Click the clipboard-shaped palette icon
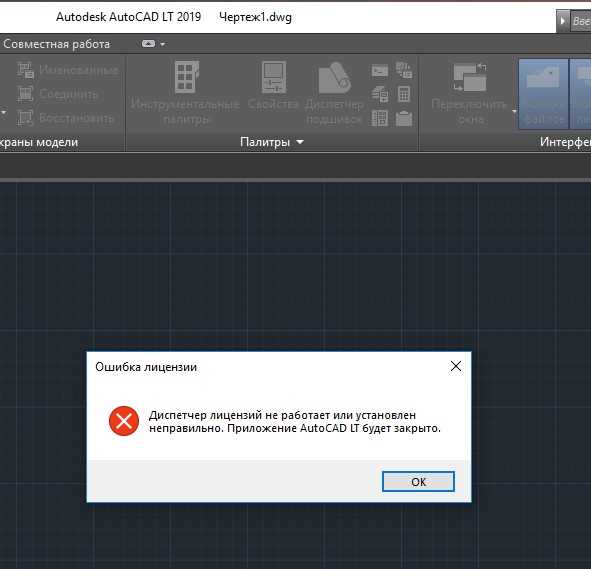This screenshot has height=569, width=591. (404, 118)
